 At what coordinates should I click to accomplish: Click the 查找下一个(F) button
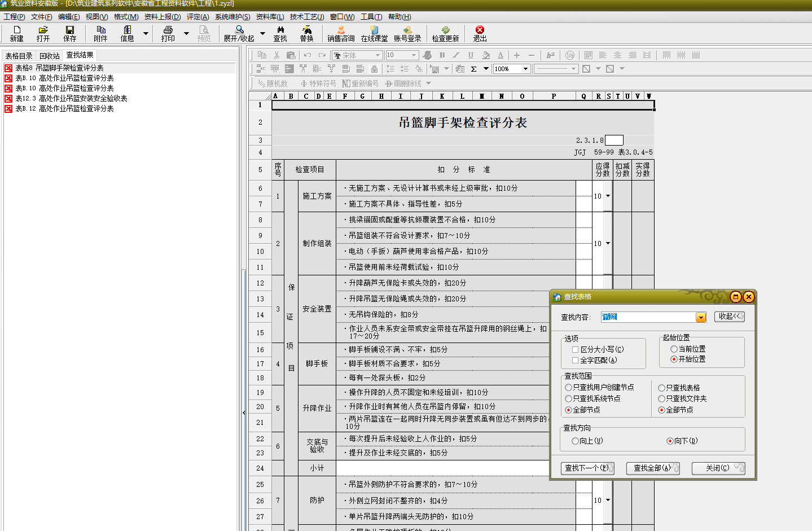coord(587,468)
